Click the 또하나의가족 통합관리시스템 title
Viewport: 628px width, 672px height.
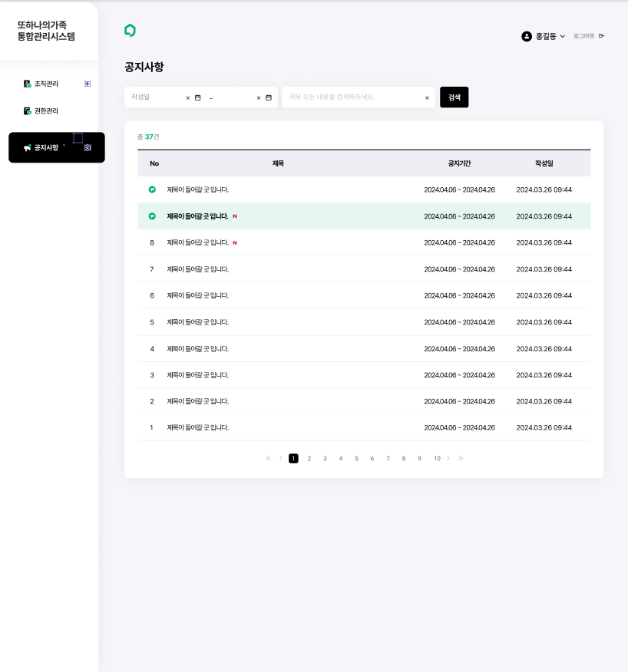(46, 31)
